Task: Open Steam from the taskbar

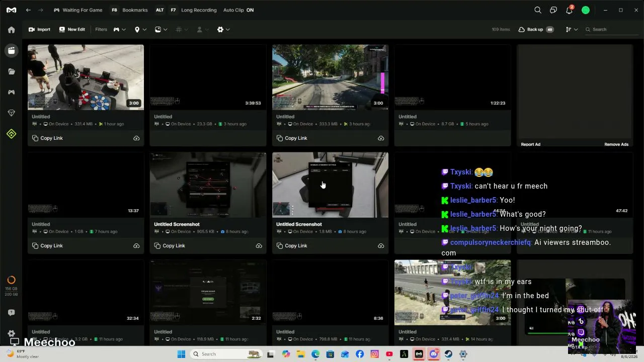Action: 448,354
